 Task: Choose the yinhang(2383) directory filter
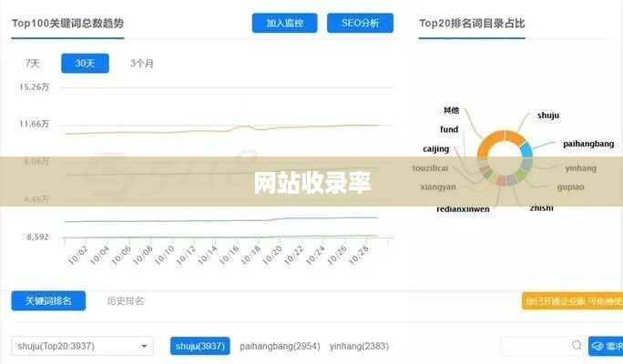(359, 346)
